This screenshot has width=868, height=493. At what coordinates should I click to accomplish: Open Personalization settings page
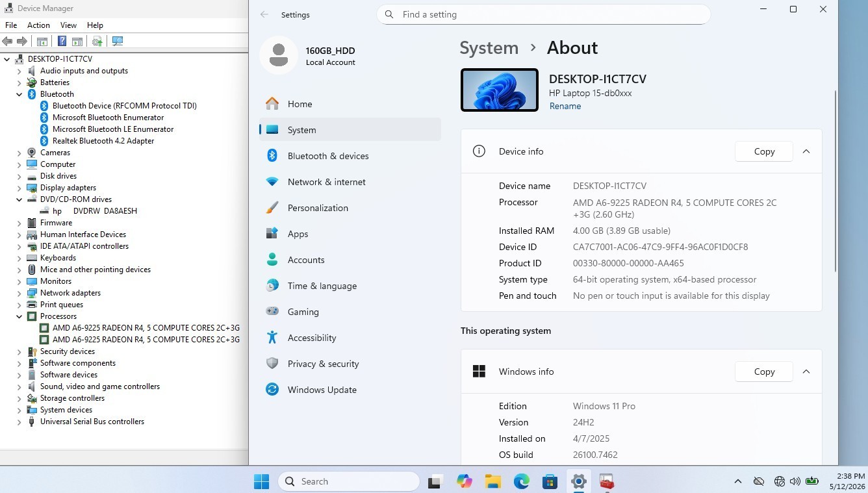point(350,208)
